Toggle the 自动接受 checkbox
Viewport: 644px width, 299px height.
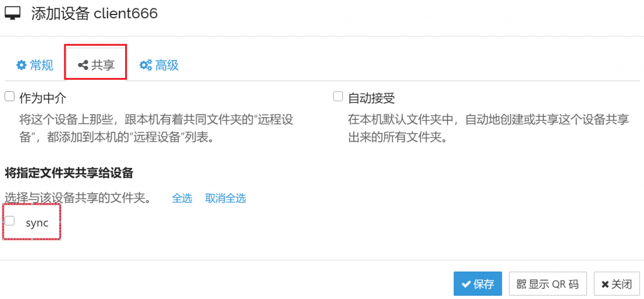tap(338, 97)
